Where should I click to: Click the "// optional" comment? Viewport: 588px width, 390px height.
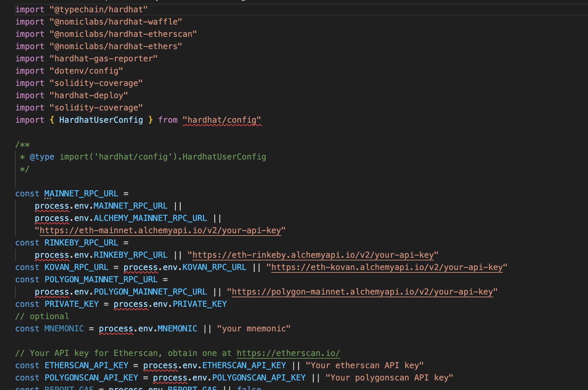(42, 316)
